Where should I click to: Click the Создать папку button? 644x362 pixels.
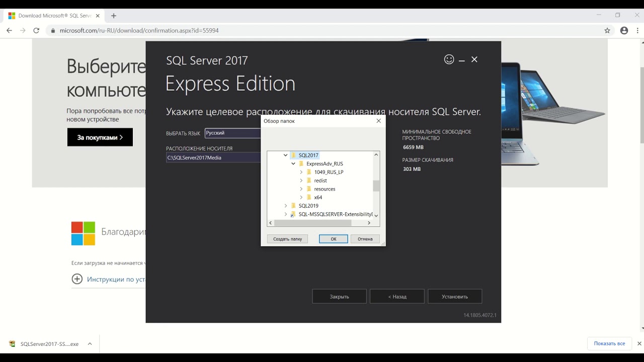[287, 239]
